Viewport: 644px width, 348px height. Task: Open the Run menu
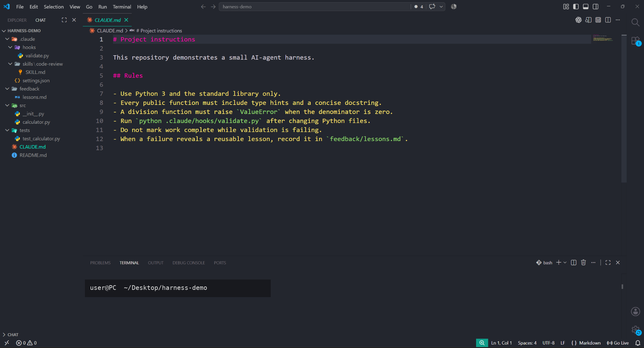tap(103, 7)
